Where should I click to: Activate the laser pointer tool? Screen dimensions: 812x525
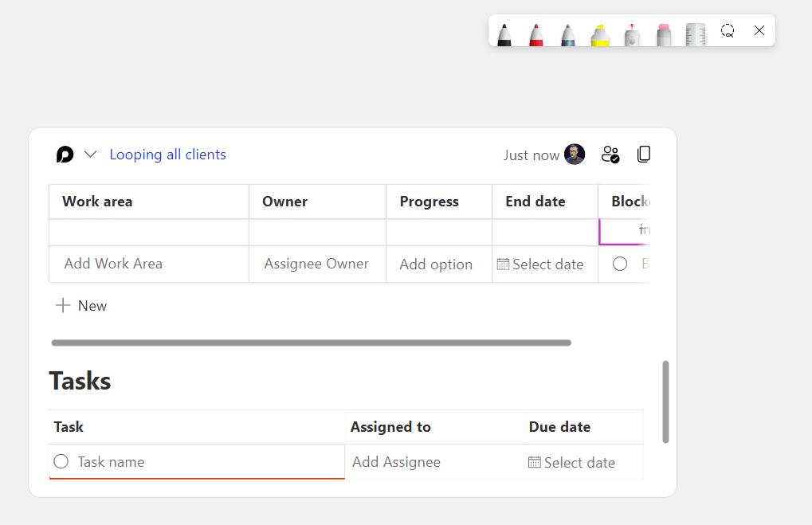[x=632, y=34]
